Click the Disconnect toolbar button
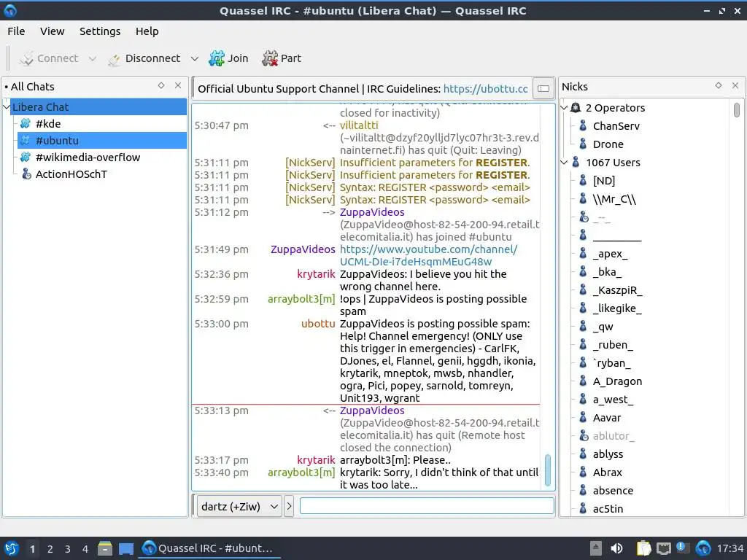 [144, 58]
